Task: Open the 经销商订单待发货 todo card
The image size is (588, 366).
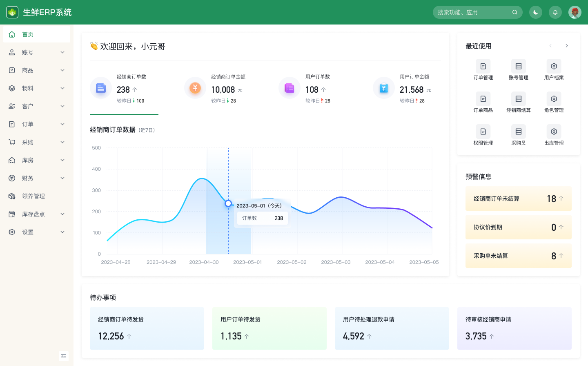Action: (x=147, y=328)
